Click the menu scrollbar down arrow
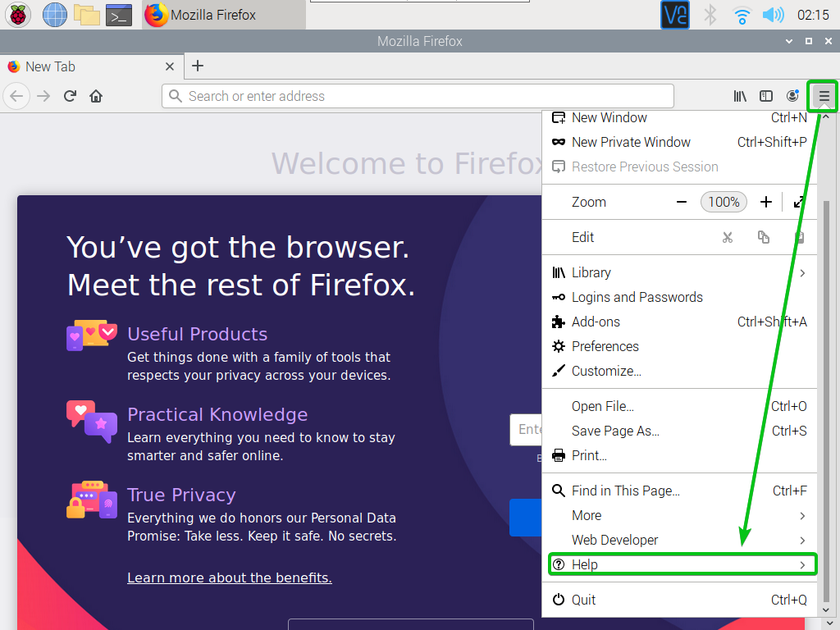840x630 pixels. [x=826, y=610]
